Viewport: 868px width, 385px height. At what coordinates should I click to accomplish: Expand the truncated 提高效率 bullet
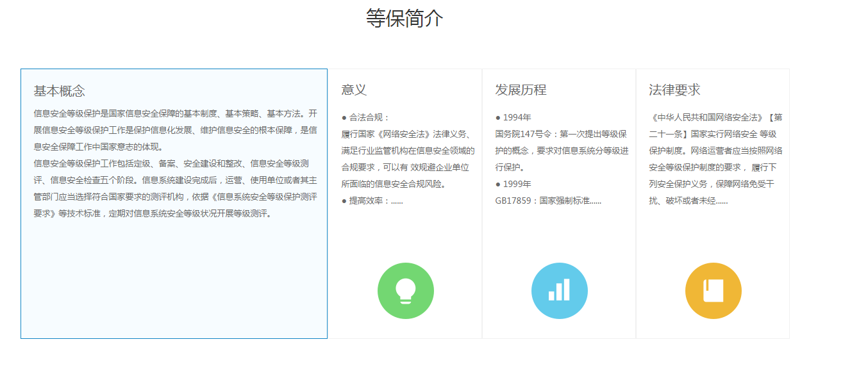372,201
